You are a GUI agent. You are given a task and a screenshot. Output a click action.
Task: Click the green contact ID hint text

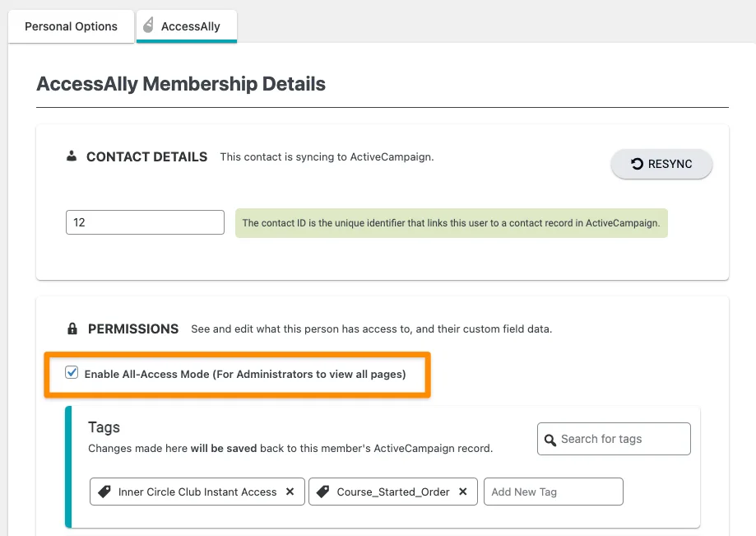pos(451,222)
